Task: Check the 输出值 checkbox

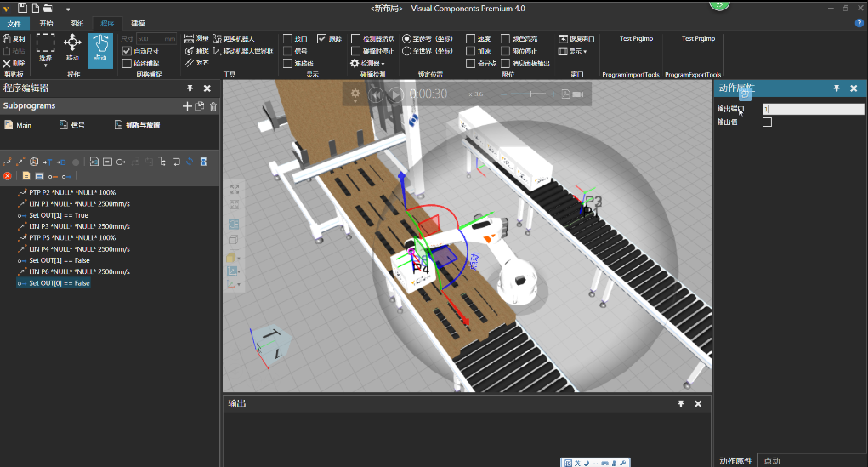Action: coord(767,122)
